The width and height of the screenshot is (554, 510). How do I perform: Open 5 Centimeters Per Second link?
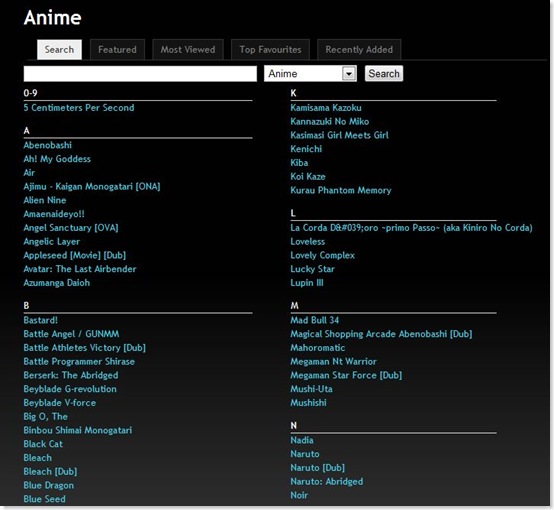[x=79, y=108]
